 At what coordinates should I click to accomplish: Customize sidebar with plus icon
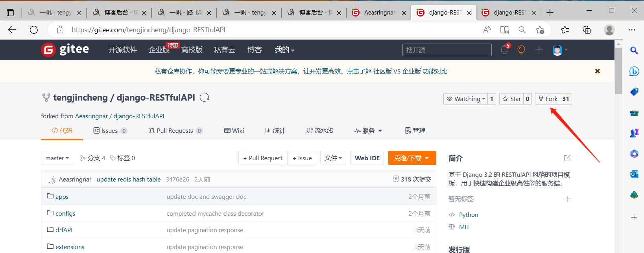click(x=634, y=217)
